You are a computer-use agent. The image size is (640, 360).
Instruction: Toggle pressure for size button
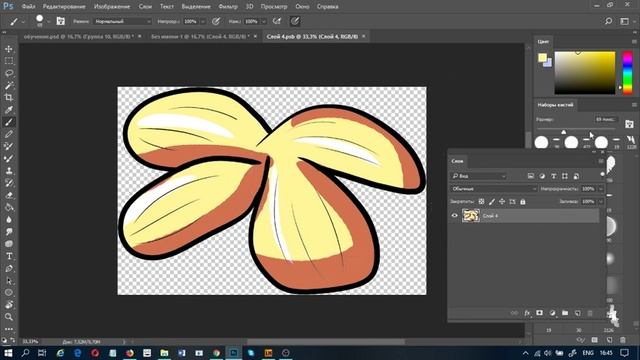[295, 21]
